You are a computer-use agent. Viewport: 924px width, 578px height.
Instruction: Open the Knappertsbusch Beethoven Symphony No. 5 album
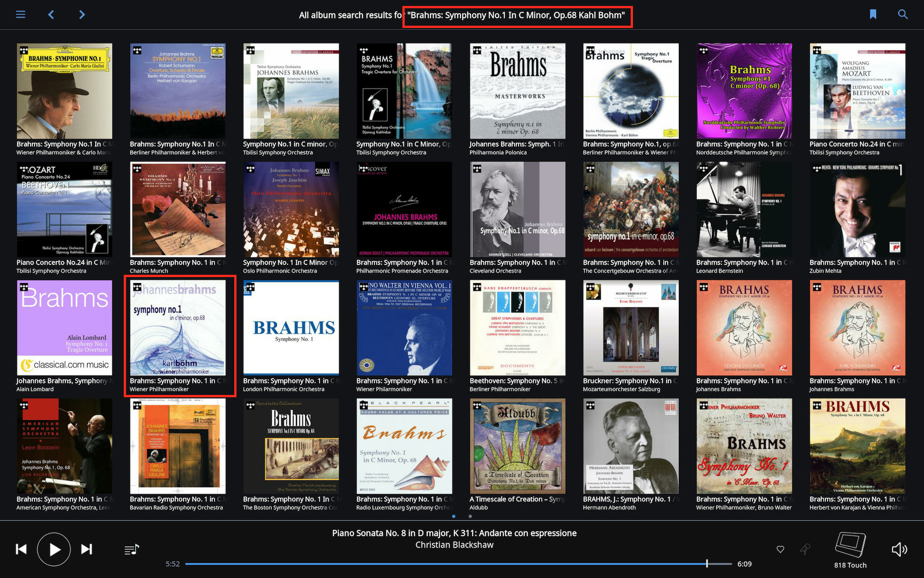(x=517, y=328)
